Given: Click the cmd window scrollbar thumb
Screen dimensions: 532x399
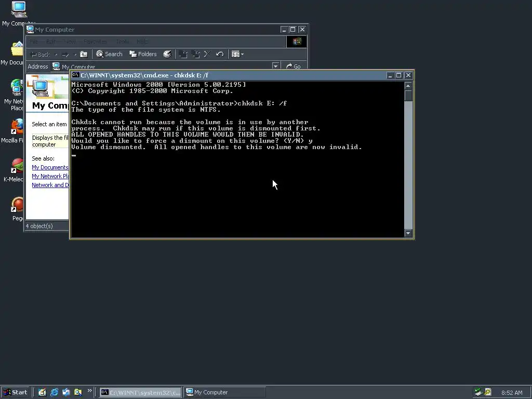Looking at the screenshot, I should click(408, 96).
